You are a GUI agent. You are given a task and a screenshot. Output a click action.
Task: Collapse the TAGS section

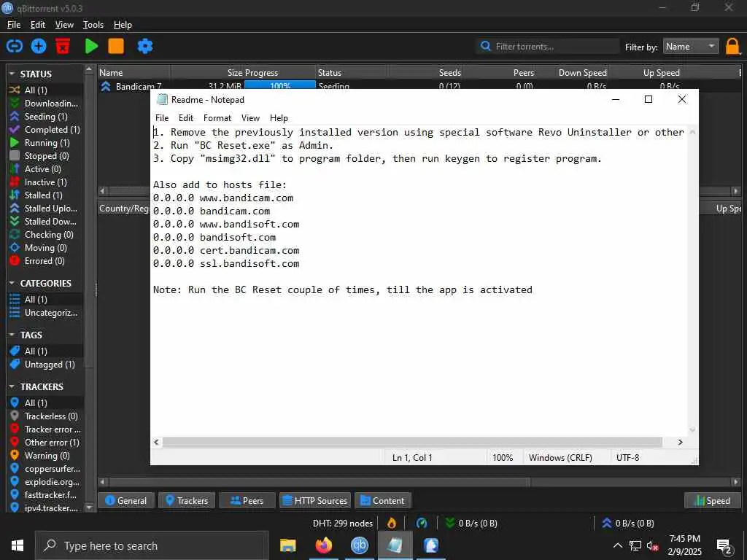click(x=12, y=335)
